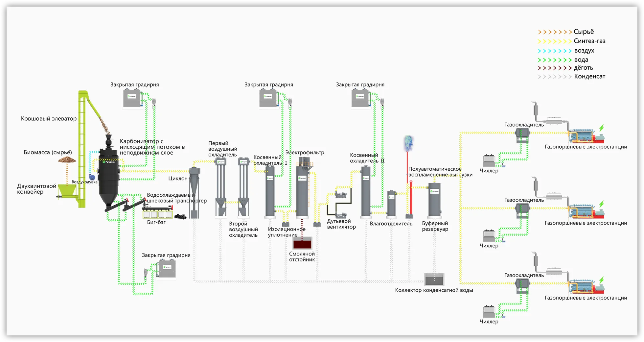Image resolution: width=644 pixels, height=342 pixels.
Task: Select the yellow Синтез-газ legend arrows
Action: (555, 41)
